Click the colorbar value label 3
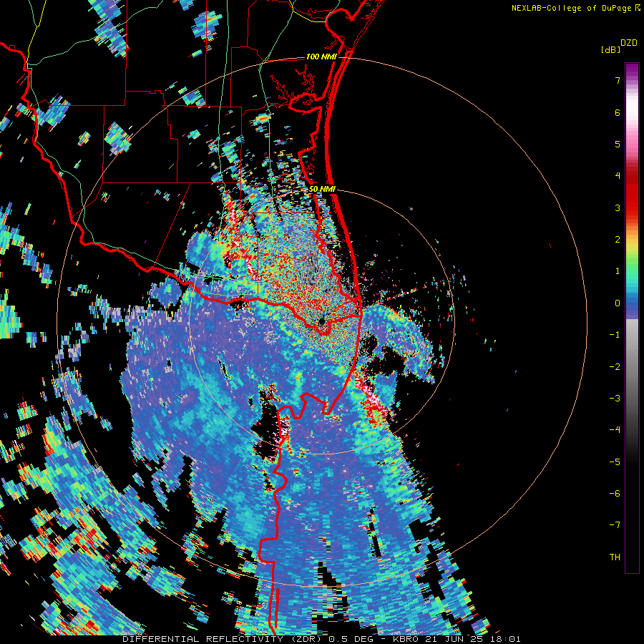 pos(618,208)
